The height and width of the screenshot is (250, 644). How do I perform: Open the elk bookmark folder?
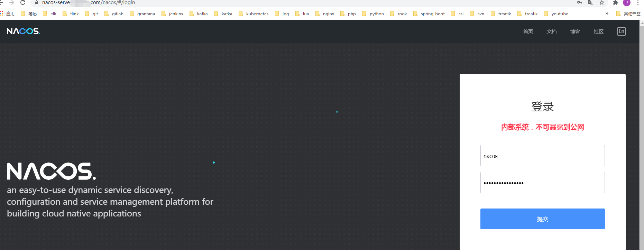49,13
